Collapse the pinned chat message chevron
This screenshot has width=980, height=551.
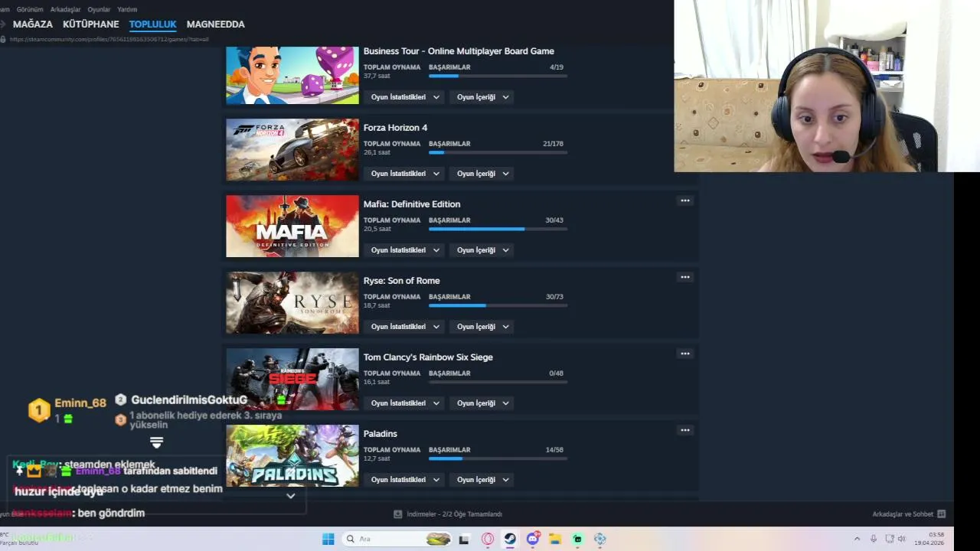(290, 496)
